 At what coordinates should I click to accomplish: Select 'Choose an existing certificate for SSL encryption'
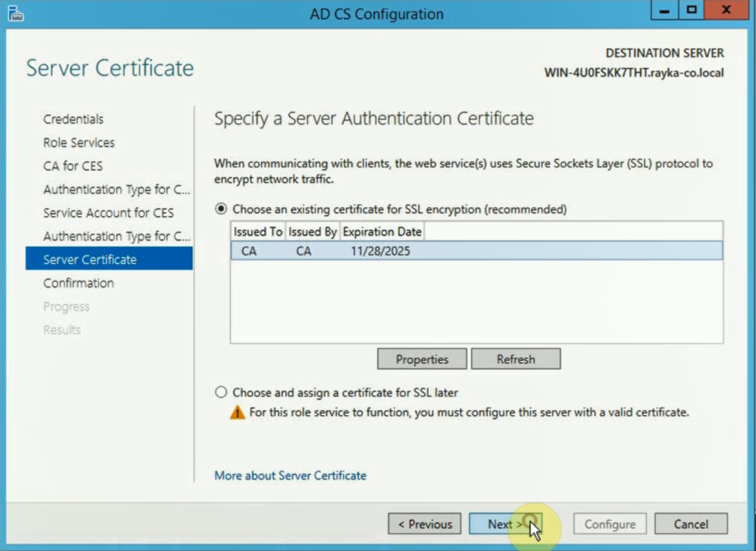221,209
